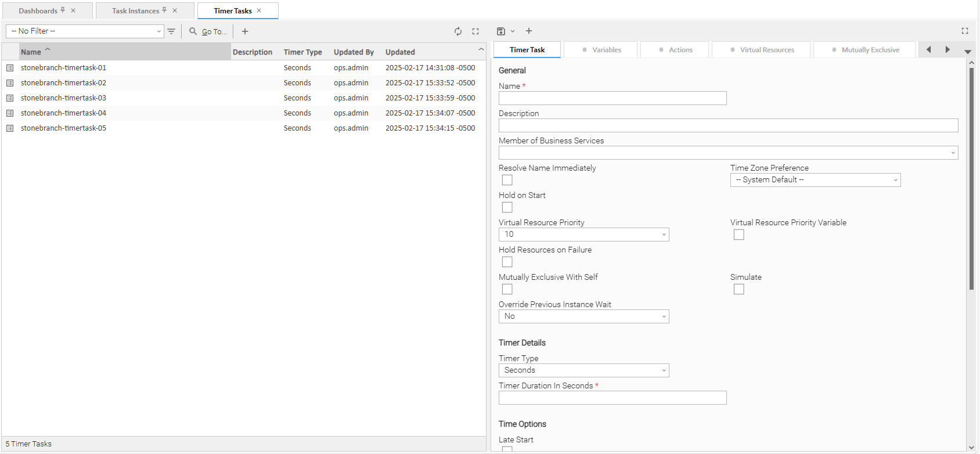Click the refresh icon in list toolbar
The height and width of the screenshot is (454, 980).
458,31
